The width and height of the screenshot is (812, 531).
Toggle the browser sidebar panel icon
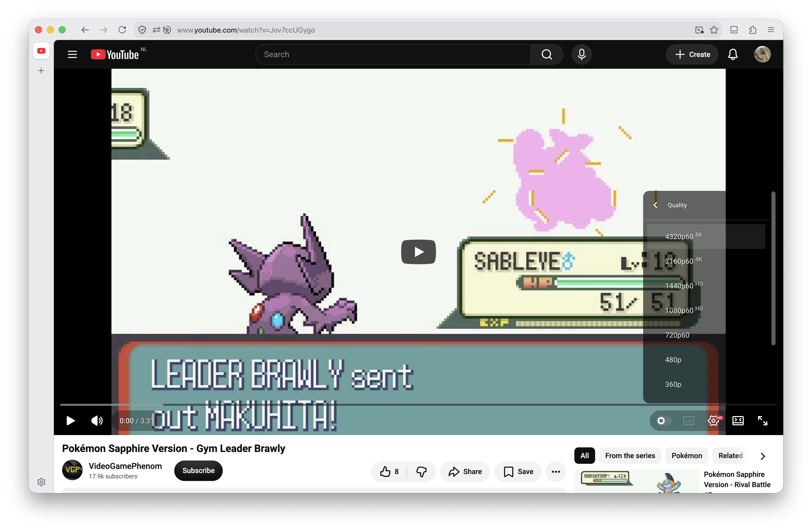[734, 30]
